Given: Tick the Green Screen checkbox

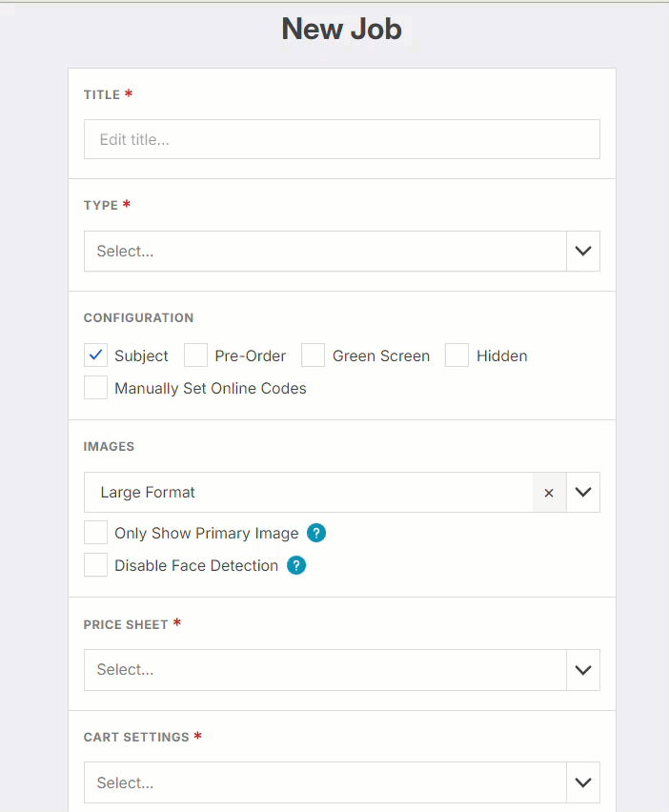Looking at the screenshot, I should click(x=314, y=355).
